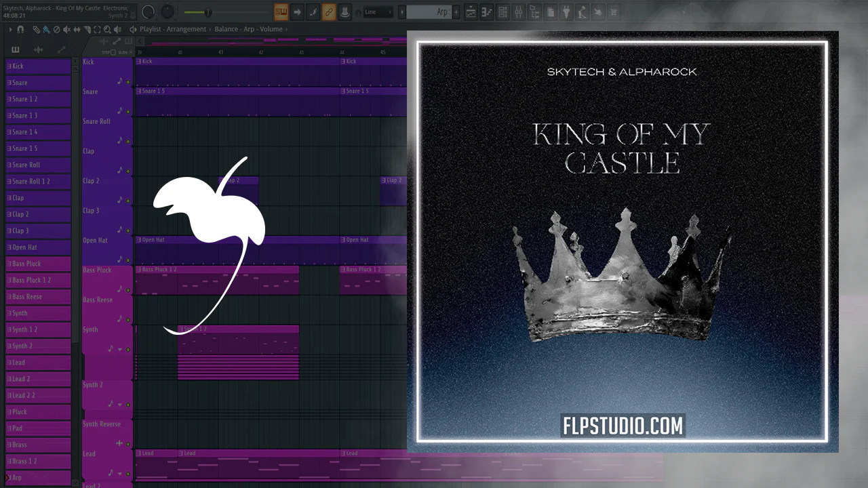
Task: Adjust the main pitch knob
Action: pos(167,12)
